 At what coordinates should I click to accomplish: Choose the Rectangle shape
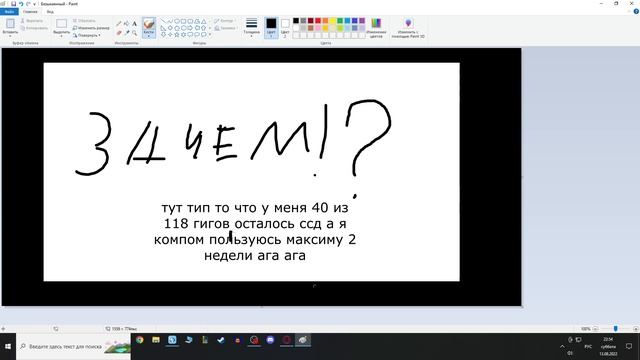coord(183,21)
